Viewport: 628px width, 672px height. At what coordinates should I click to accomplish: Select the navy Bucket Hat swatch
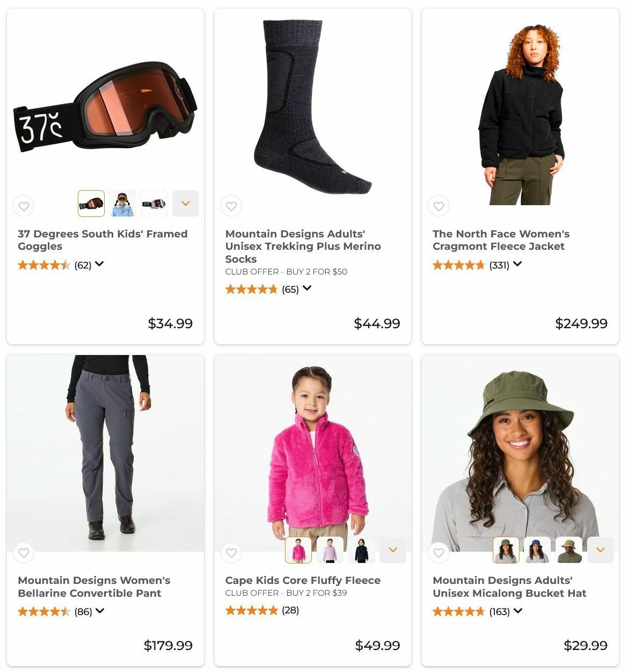click(x=537, y=550)
